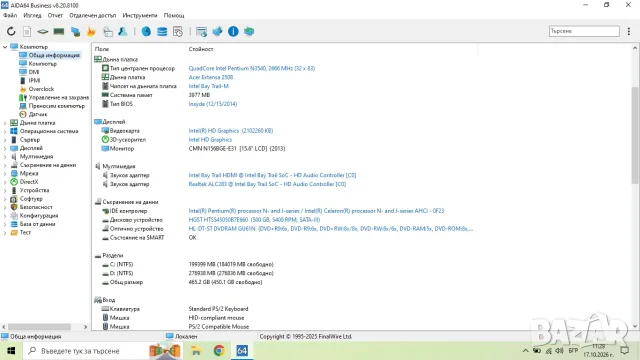The height and width of the screenshot is (360, 640).
Task: Click the window with green arrow toolbar icon
Action: pyautogui.click(x=201, y=31)
